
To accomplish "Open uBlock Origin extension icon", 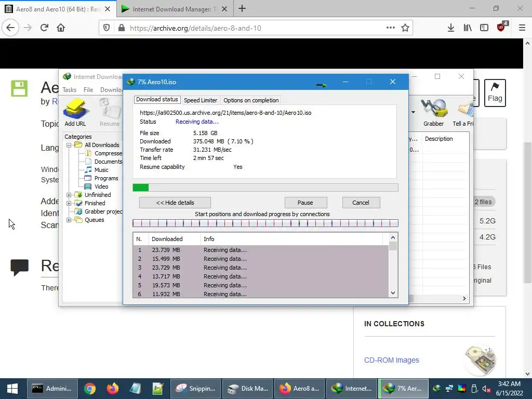I will tap(502, 27).
